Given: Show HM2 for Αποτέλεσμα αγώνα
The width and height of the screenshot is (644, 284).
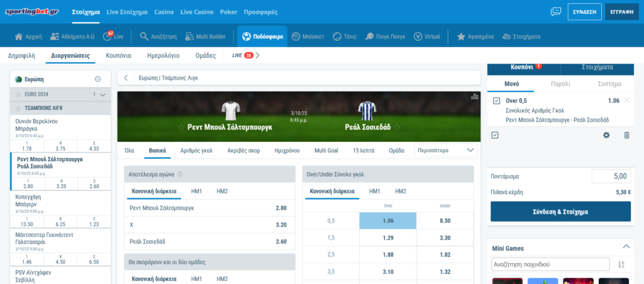Looking at the screenshot, I should click(x=222, y=191).
